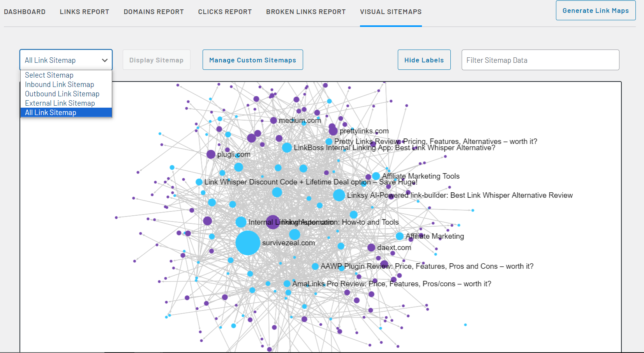Image resolution: width=644 pixels, height=353 pixels.
Task: View the Broken Links Report
Action: click(306, 11)
